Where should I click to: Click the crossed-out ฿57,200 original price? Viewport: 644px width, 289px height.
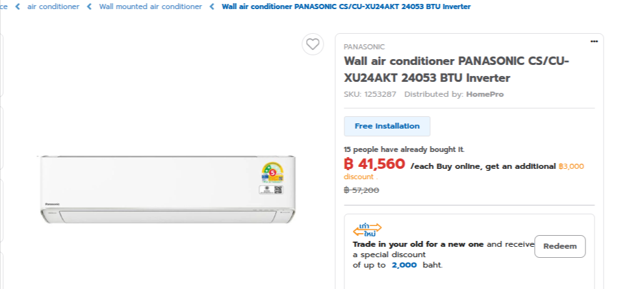point(361,190)
